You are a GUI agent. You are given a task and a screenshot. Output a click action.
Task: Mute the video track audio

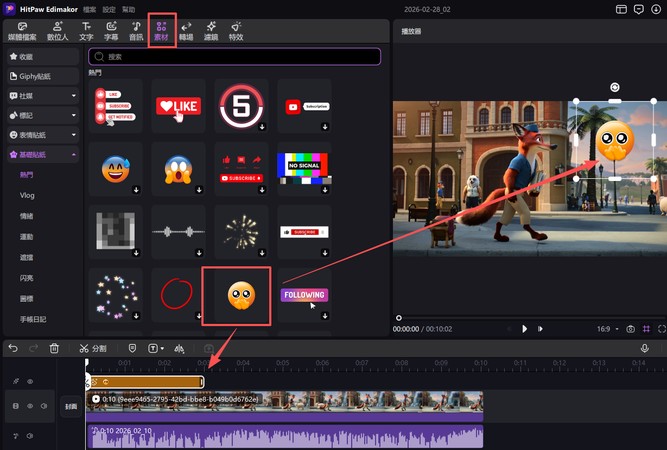coord(44,406)
